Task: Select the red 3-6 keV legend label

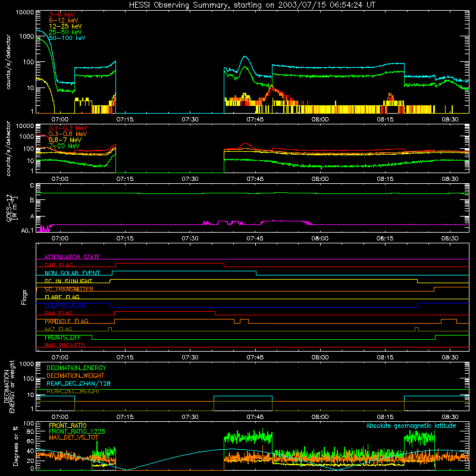Action: point(61,14)
